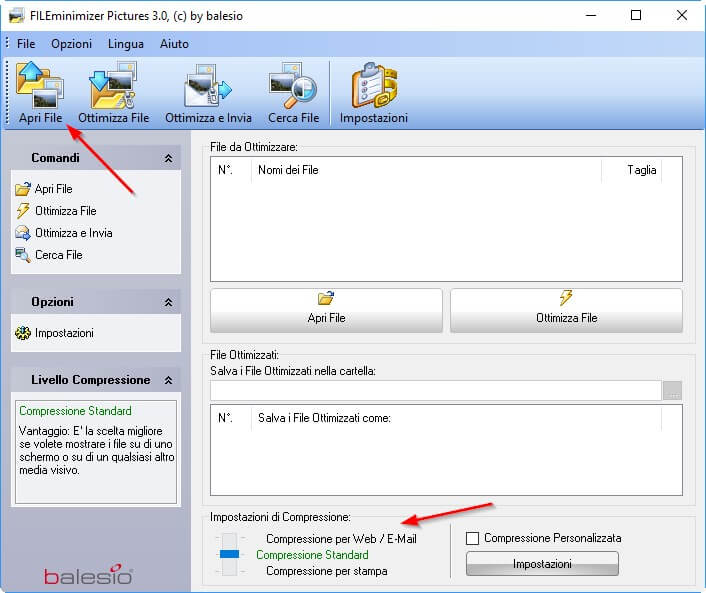
Task: Click the Ottimizza File toolbar icon
Action: point(113,92)
